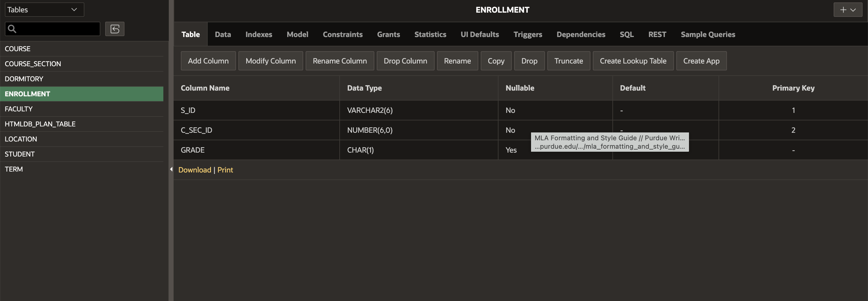Click the search magnifier icon in sidebar
The image size is (868, 301).
click(12, 29)
